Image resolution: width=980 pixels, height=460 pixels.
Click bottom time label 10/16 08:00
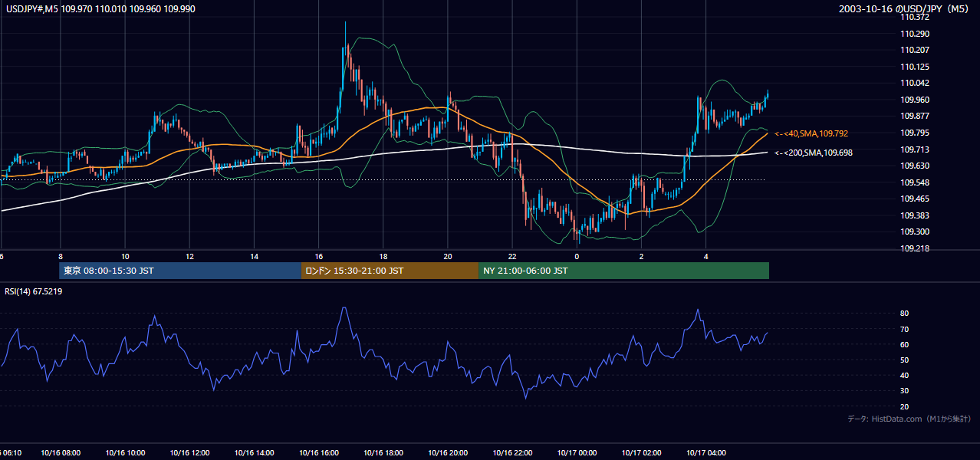[60, 453]
